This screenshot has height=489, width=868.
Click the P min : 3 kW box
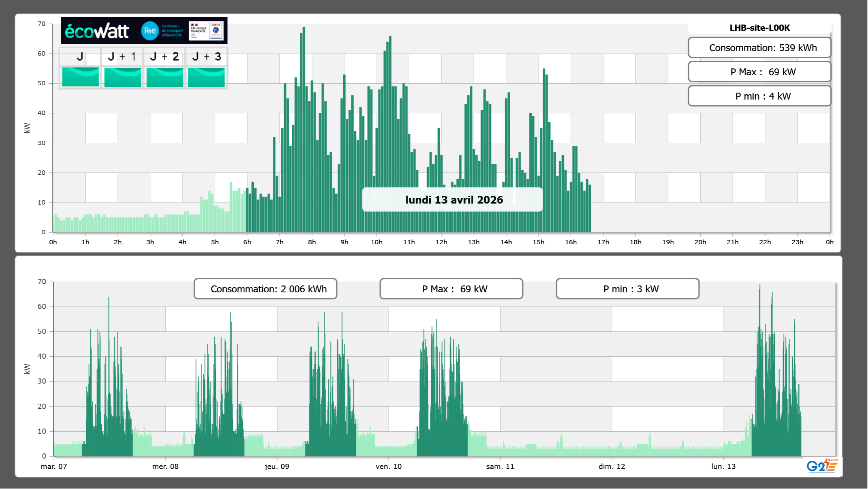click(627, 289)
